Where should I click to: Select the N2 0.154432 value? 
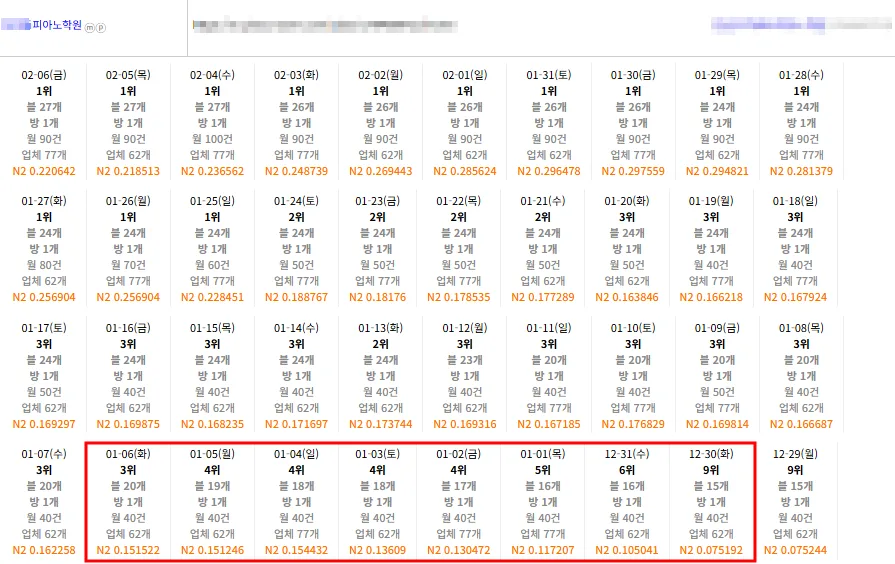(x=296, y=550)
